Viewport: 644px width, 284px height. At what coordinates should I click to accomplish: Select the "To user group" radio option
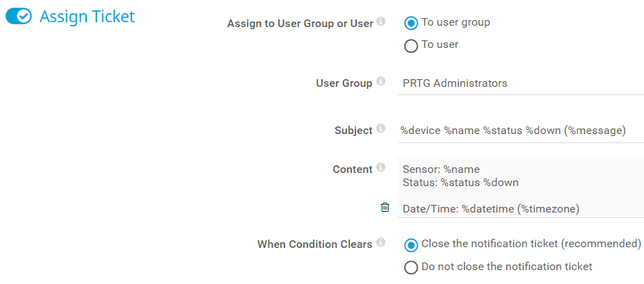tap(411, 23)
